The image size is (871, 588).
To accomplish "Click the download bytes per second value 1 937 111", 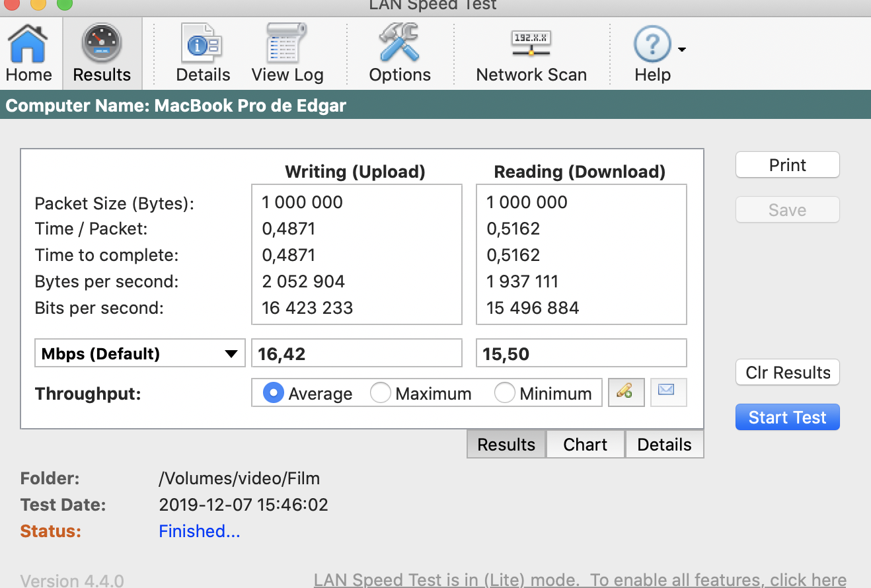I will (522, 281).
